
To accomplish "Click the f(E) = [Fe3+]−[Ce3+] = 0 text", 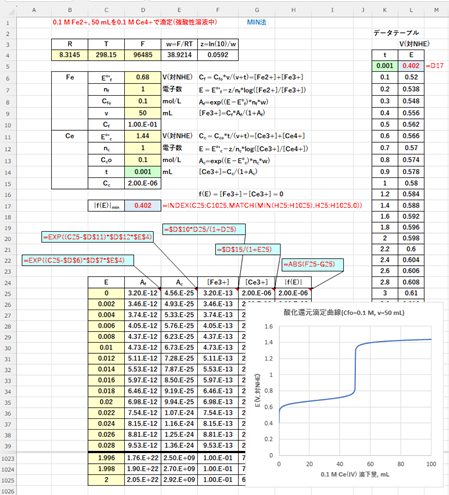I will (x=241, y=194).
